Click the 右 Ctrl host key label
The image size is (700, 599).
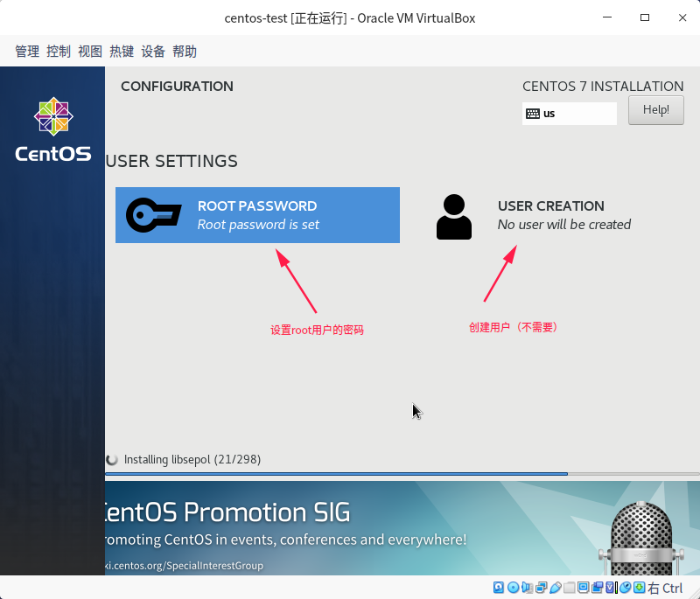(665, 588)
